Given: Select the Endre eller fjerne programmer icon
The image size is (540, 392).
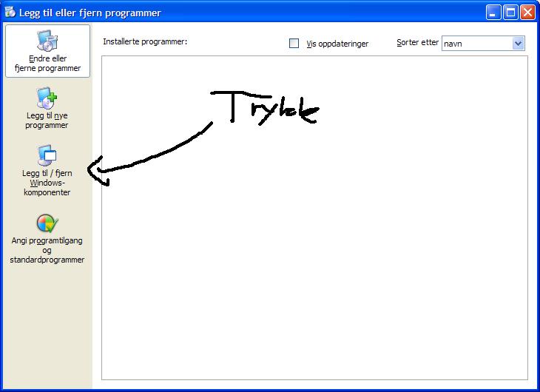Looking at the screenshot, I should [x=47, y=40].
